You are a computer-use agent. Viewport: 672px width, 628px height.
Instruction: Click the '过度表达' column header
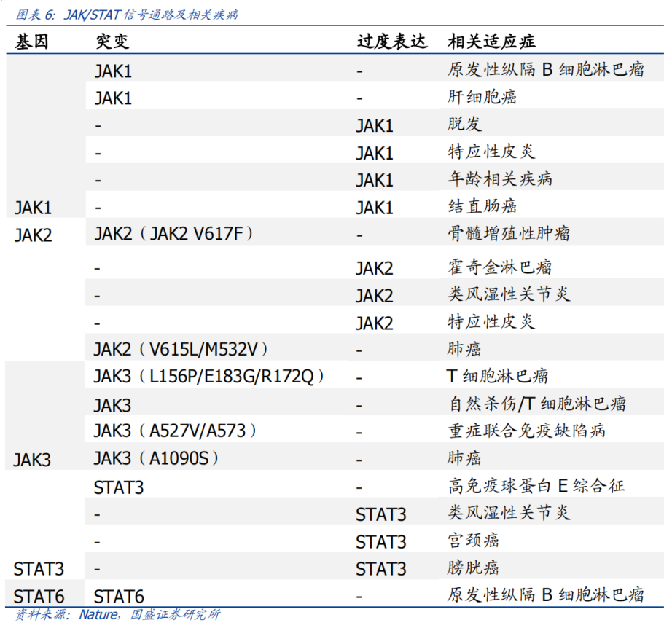pyautogui.click(x=391, y=42)
